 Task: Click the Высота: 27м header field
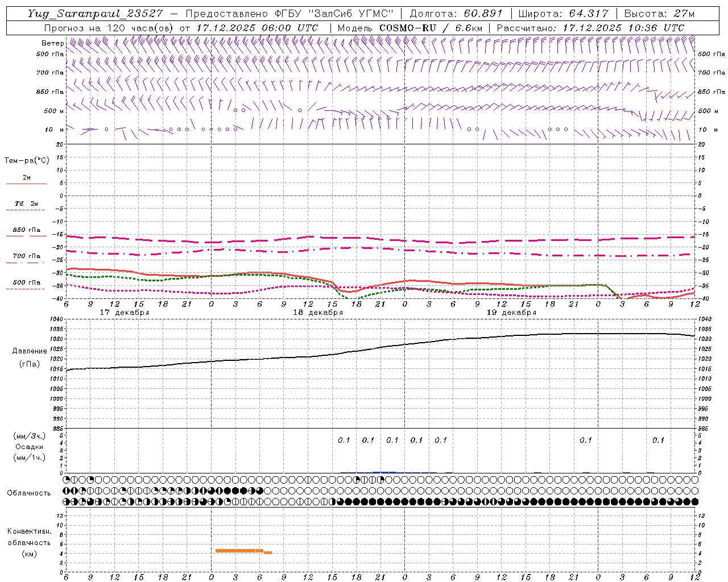click(x=659, y=14)
